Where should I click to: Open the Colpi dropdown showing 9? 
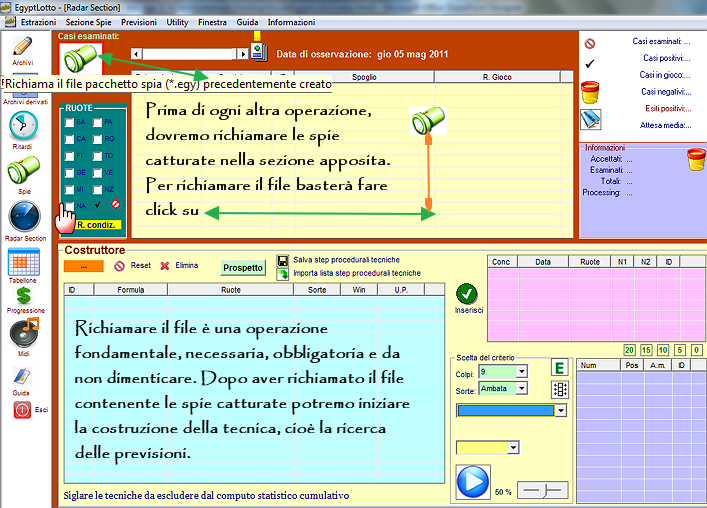(x=522, y=371)
